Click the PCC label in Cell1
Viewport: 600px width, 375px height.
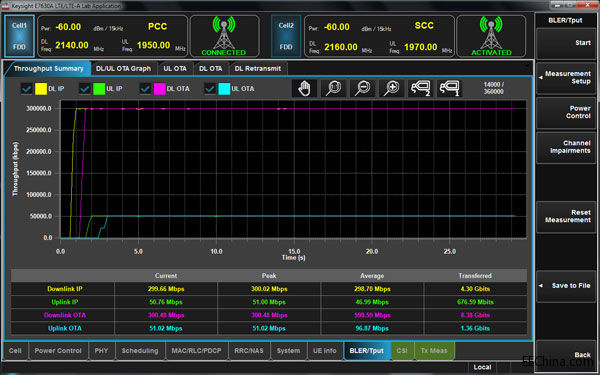point(157,26)
